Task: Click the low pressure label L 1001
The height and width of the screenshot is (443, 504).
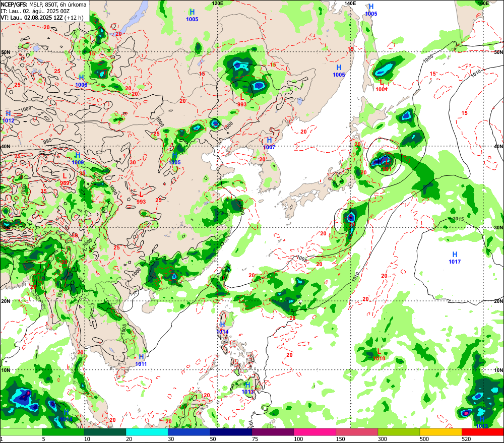Action: [x=382, y=86]
